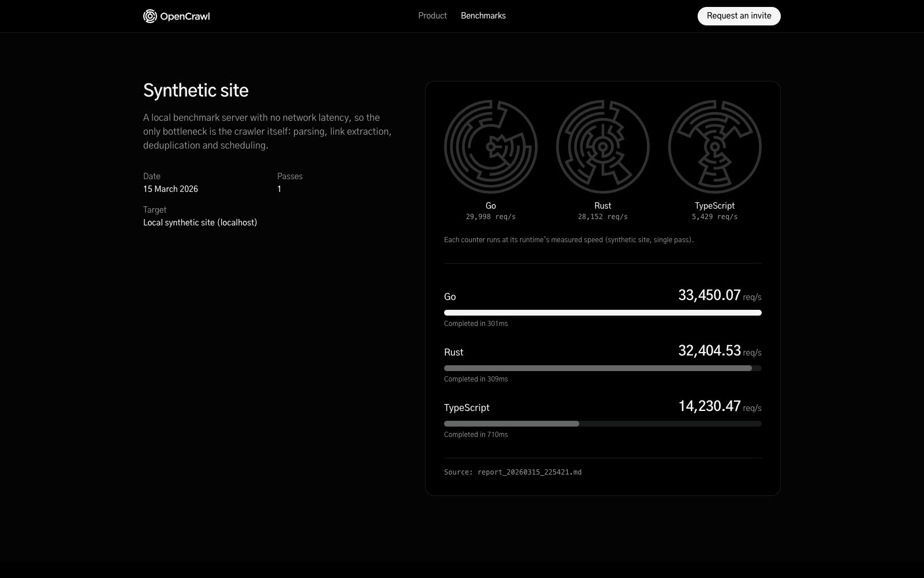
Task: Click the Go throughput progress bar
Action: pyautogui.click(x=603, y=313)
